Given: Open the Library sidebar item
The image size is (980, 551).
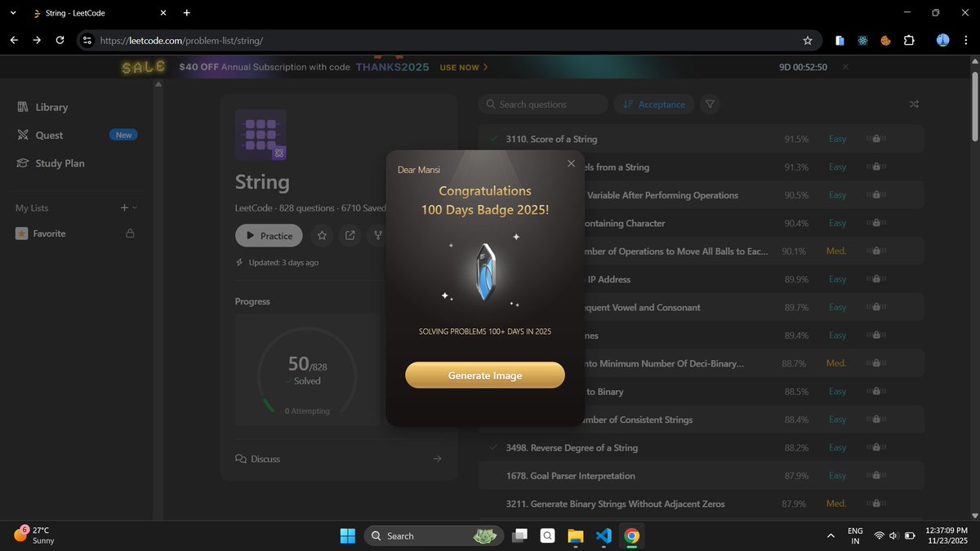Looking at the screenshot, I should coord(51,107).
